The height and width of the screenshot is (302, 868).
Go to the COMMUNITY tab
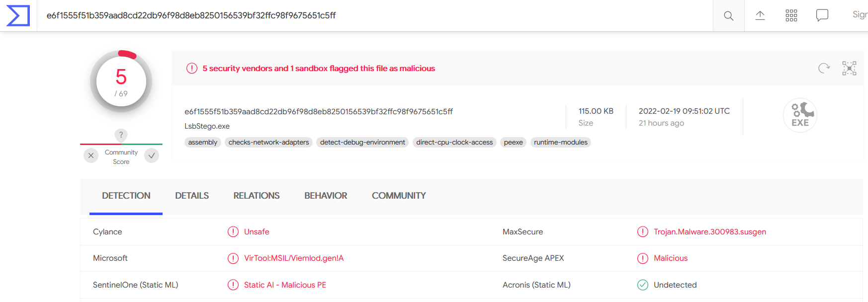point(399,196)
